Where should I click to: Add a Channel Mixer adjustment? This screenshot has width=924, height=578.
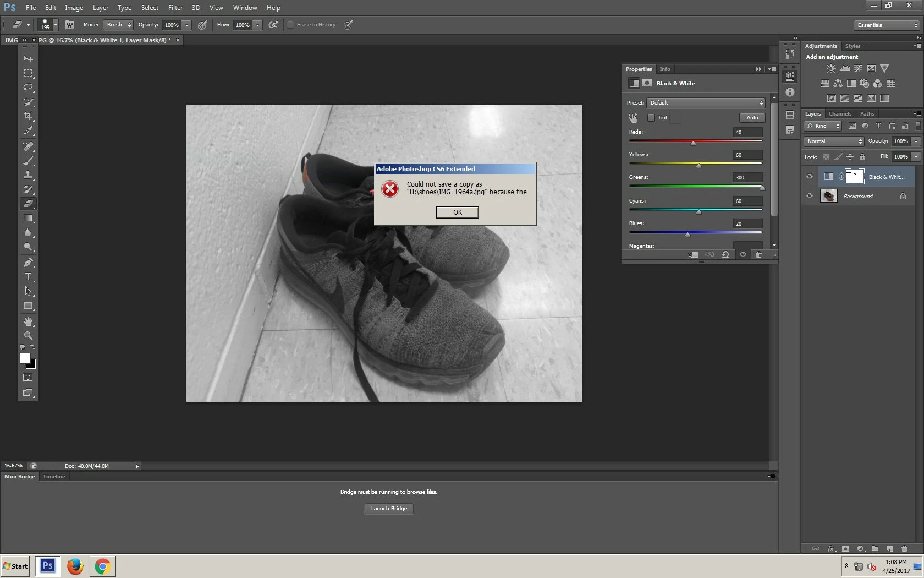[x=878, y=84]
